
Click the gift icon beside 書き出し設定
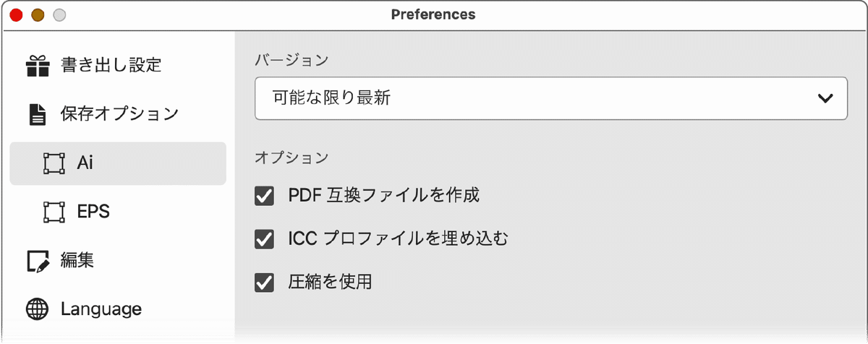38,66
